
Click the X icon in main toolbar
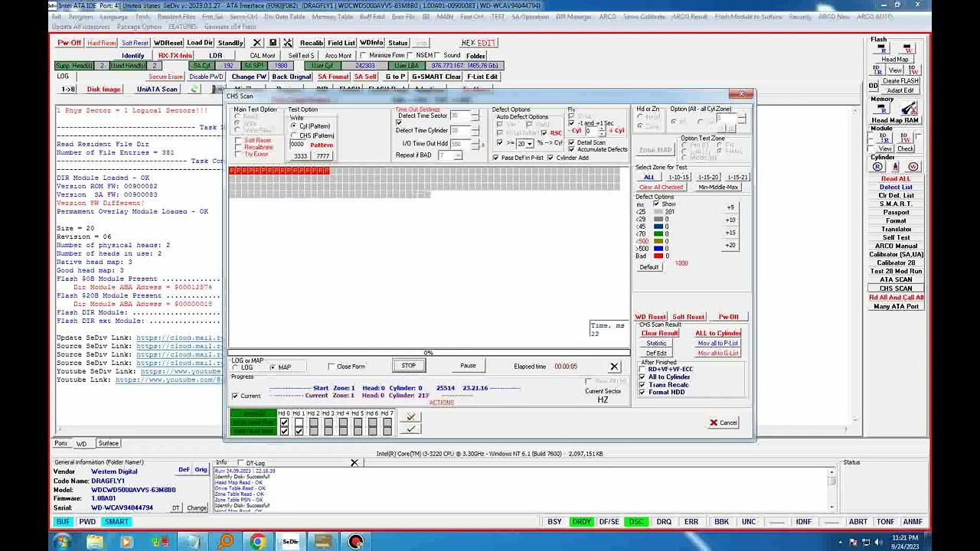(x=257, y=43)
